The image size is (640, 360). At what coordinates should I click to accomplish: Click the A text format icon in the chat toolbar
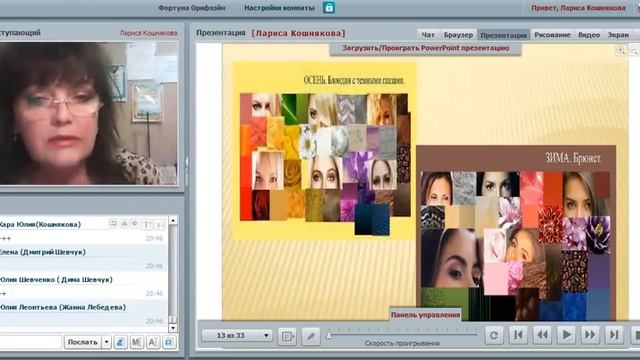(153, 342)
